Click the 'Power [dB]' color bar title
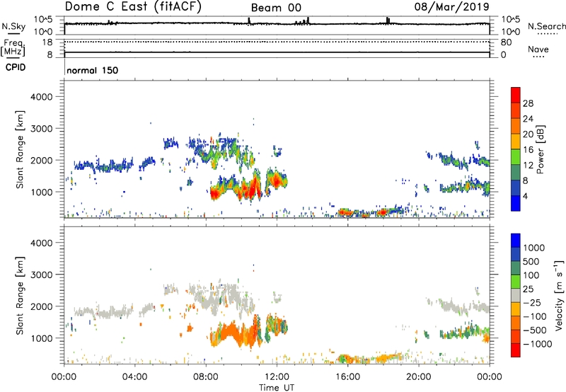The height and width of the screenshot is (392, 566). [x=541, y=149]
